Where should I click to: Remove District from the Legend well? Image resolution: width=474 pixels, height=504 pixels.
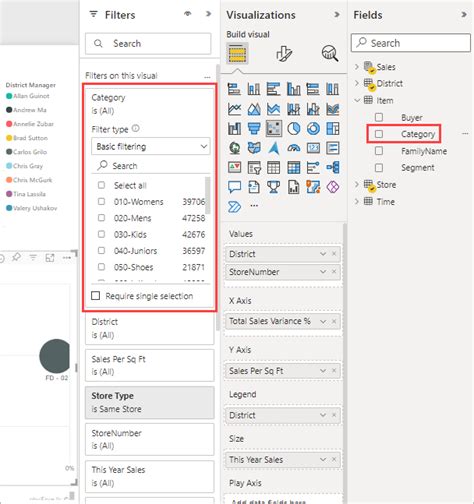coord(334,415)
